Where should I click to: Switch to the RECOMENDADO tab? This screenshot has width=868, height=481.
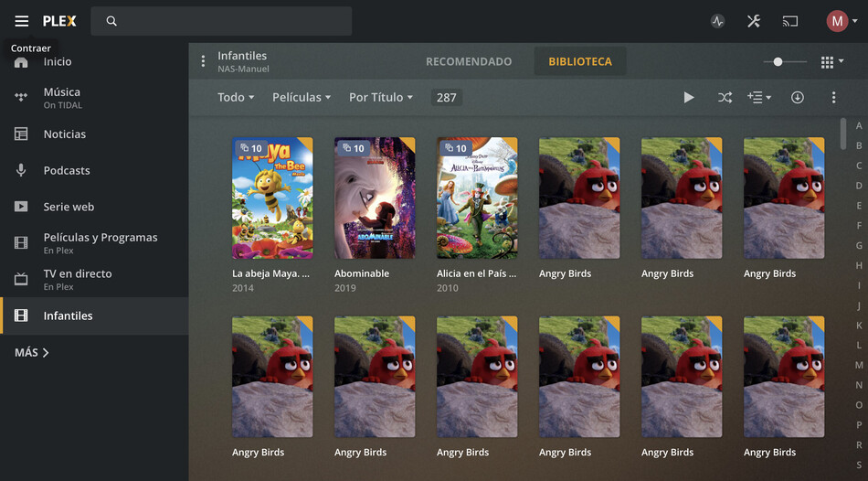469,61
